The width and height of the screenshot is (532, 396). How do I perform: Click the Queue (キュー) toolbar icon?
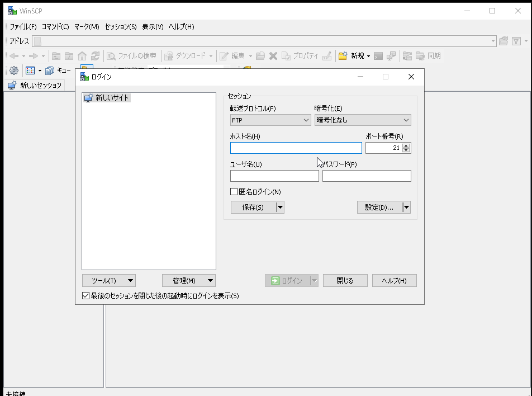(x=50, y=70)
